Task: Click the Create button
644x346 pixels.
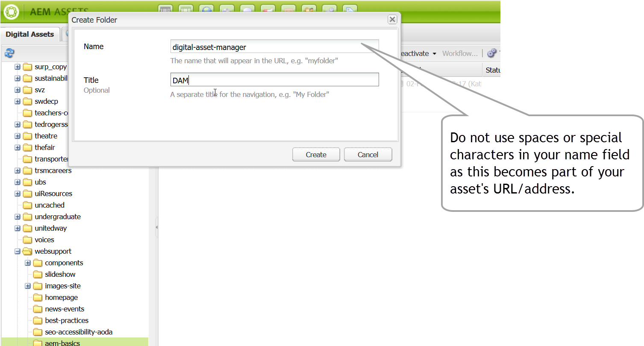Action: (316, 155)
